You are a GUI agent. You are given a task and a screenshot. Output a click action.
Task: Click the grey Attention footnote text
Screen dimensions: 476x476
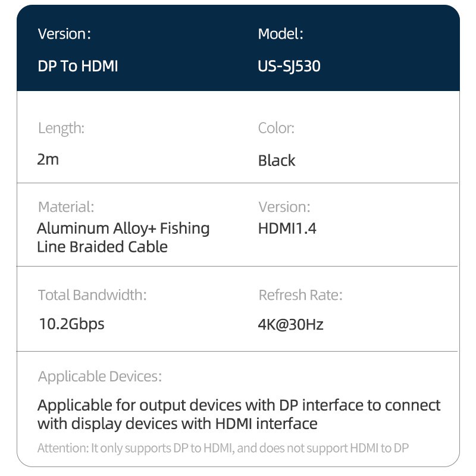(x=223, y=448)
